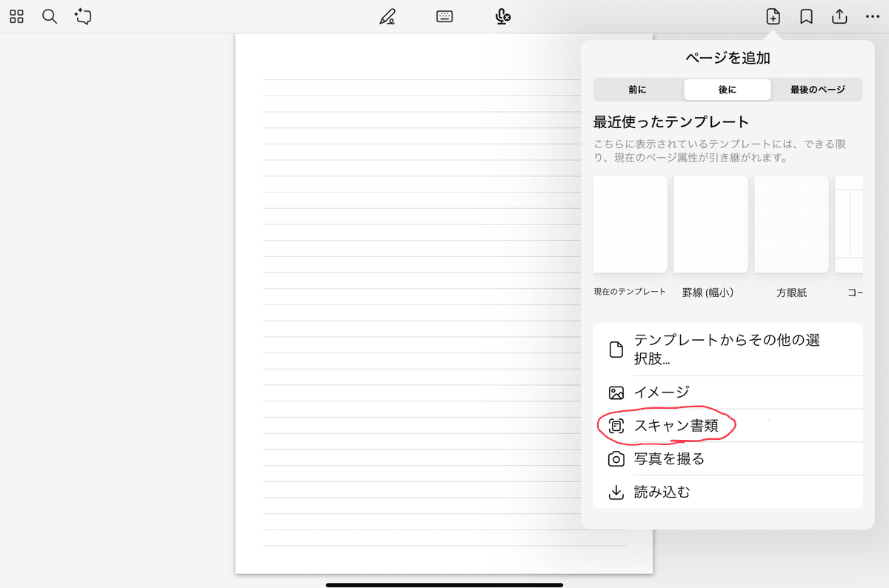
Task: Select the イメージ menu entry
Action: pos(728,392)
